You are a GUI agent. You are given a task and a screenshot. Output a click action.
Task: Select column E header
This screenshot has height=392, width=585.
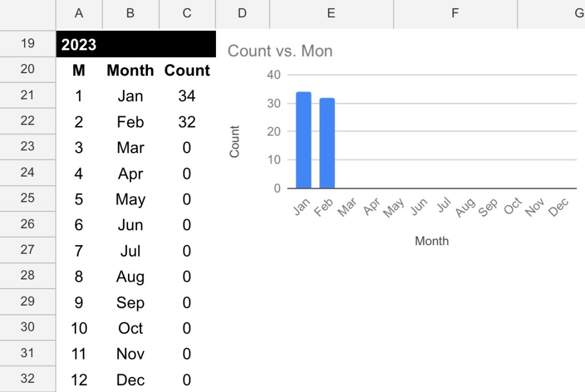click(331, 14)
